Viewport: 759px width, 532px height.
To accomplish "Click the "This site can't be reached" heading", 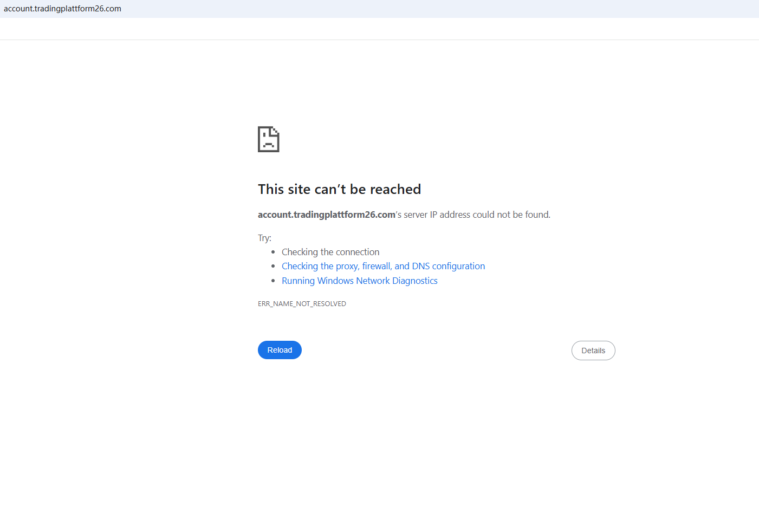I will tap(339, 189).
